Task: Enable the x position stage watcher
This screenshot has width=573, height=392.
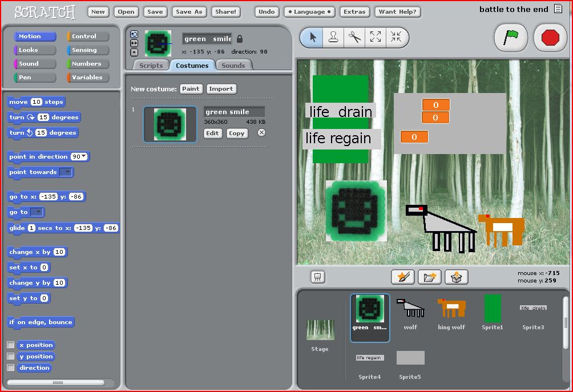Action: tap(9, 345)
